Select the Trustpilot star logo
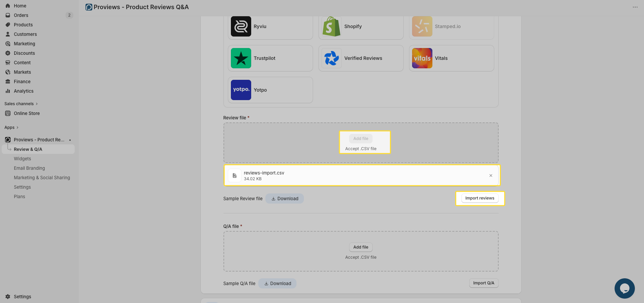 (241, 58)
